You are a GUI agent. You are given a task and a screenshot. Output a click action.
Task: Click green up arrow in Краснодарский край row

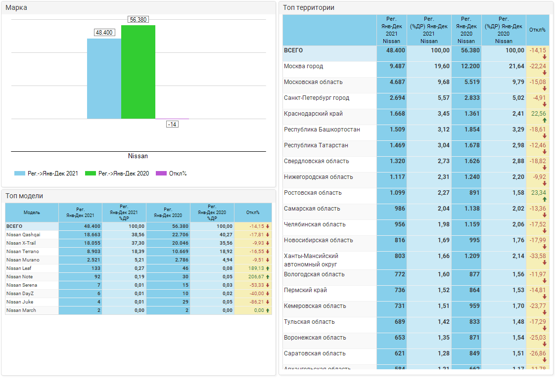click(544, 120)
